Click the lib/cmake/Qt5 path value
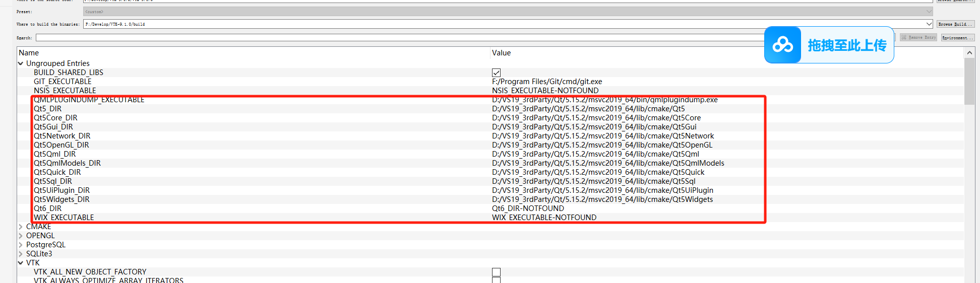 pyautogui.click(x=588, y=109)
